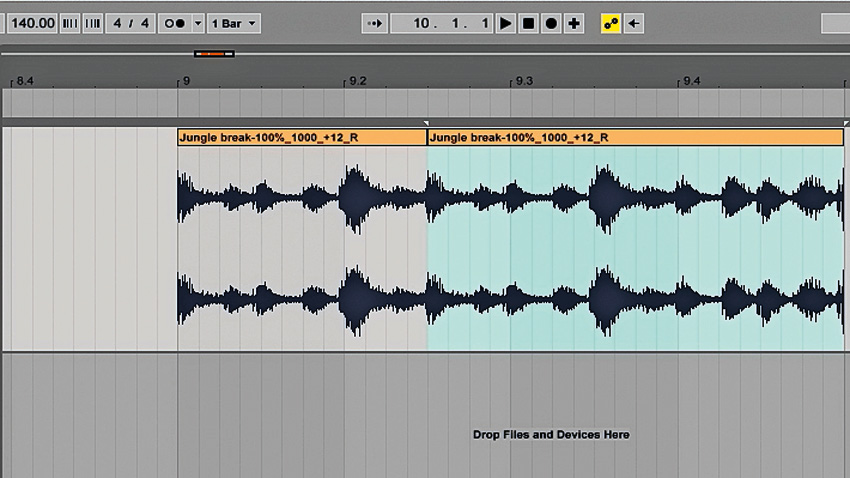Click the Drop Files and Devices Here text

pos(551,435)
